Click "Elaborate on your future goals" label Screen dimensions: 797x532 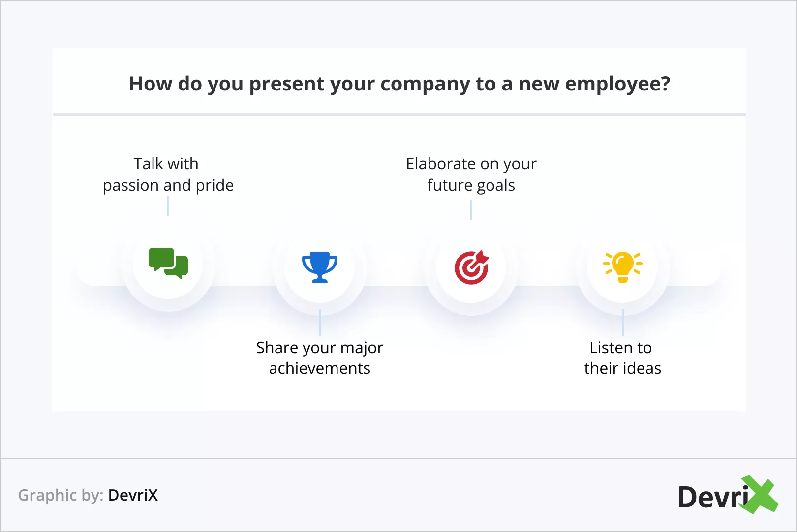[471, 175]
